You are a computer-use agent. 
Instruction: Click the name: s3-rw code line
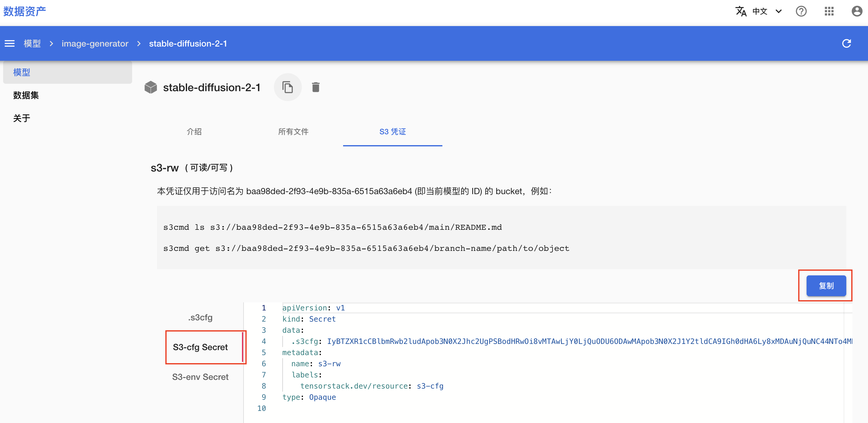pos(316,363)
